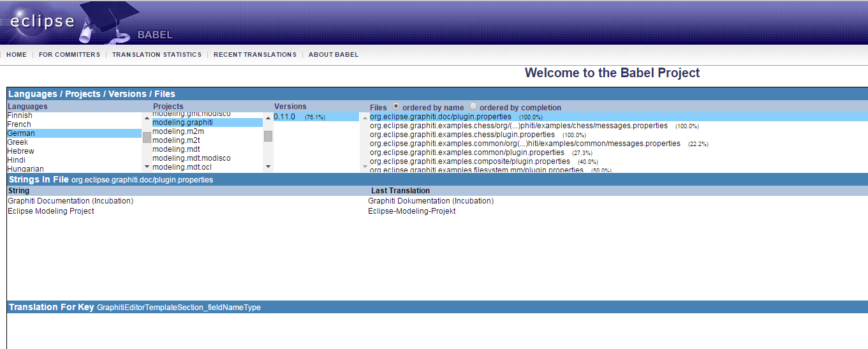Screen dimensions: 868x349
Task: Open the HOME navigation item
Action: coord(17,55)
